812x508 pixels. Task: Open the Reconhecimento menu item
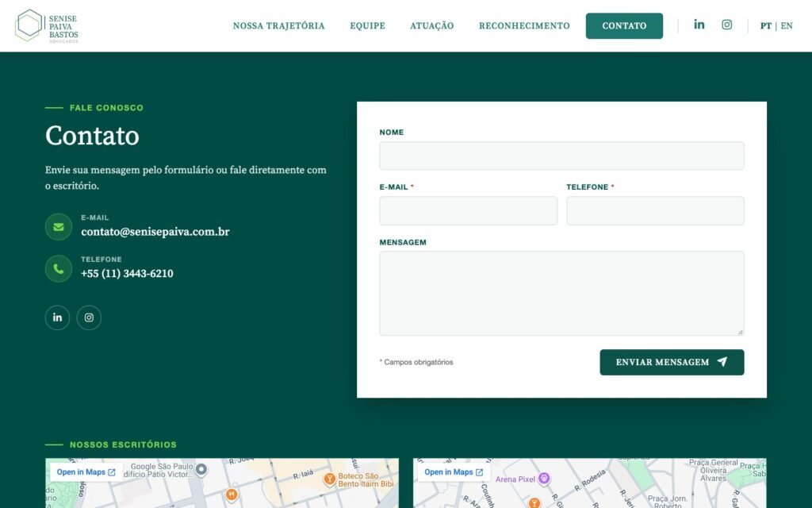524,25
